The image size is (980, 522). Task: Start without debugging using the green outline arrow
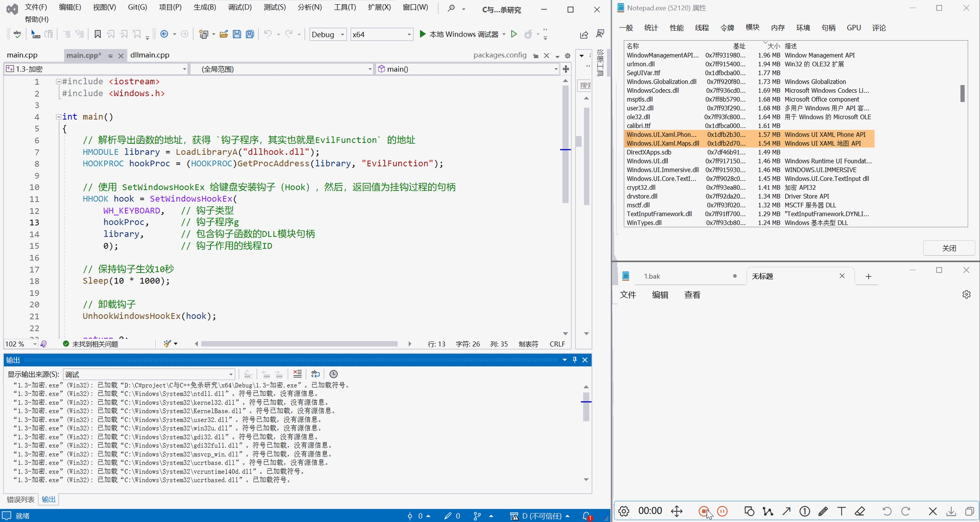tap(514, 34)
